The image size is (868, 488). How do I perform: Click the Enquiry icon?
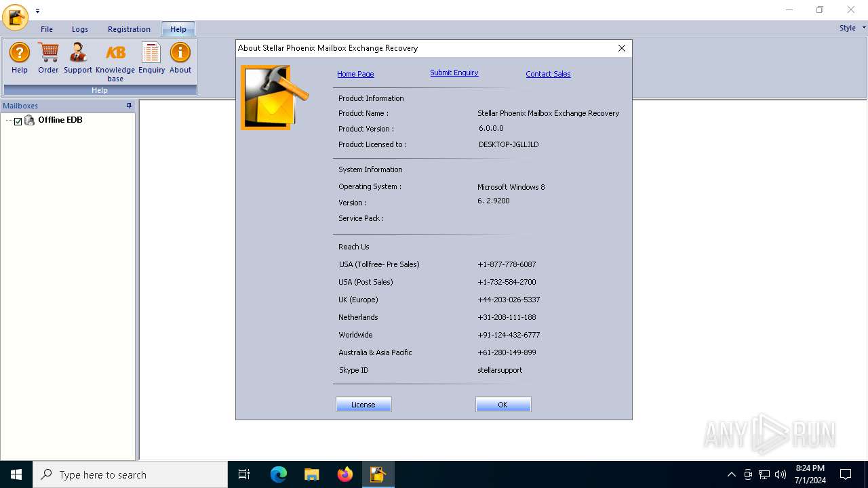[x=151, y=58]
